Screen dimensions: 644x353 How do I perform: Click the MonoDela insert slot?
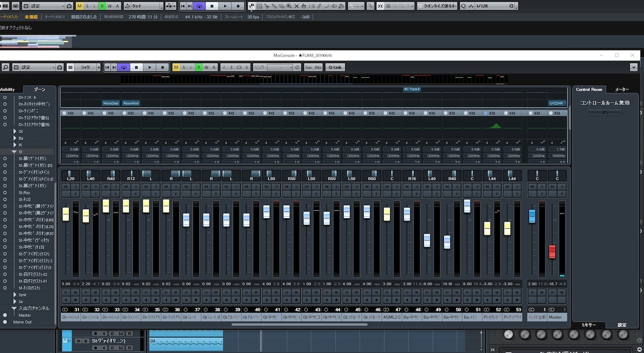[111, 103]
